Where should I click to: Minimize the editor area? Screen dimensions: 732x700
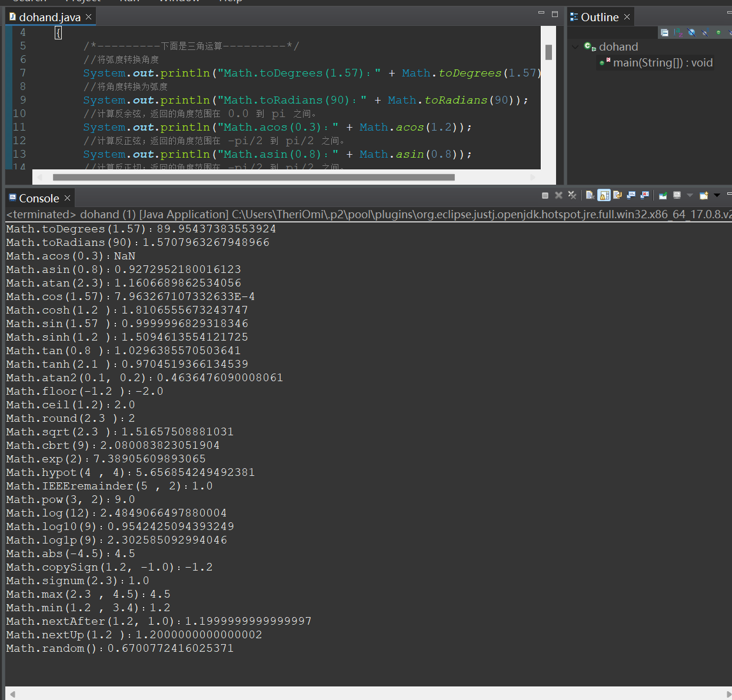541,13
